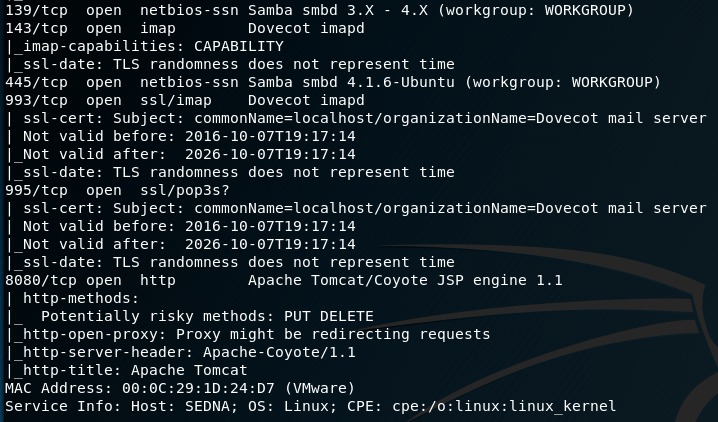The height and width of the screenshot is (422, 718).
Task: Click the Samba smbd 4.1.6-Ubuntu text
Action: coord(351,82)
